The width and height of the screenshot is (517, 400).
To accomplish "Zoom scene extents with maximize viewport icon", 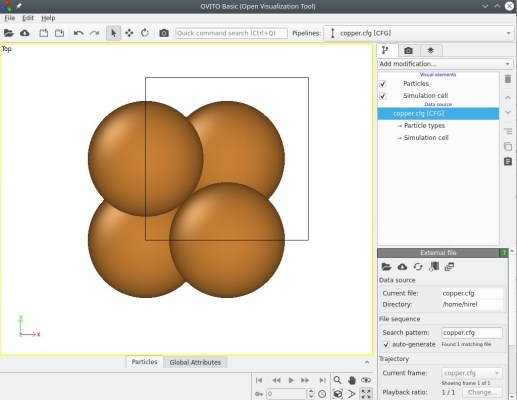I will (366, 394).
